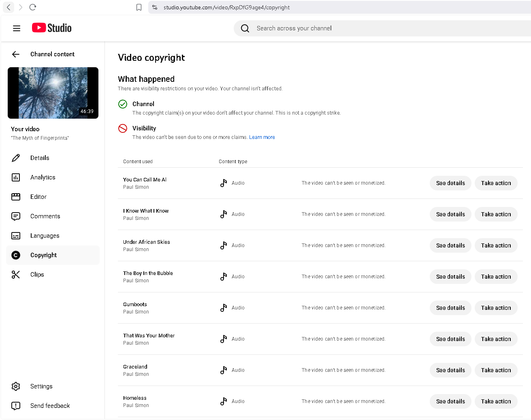See details for You Can Call Me Al

point(450,183)
